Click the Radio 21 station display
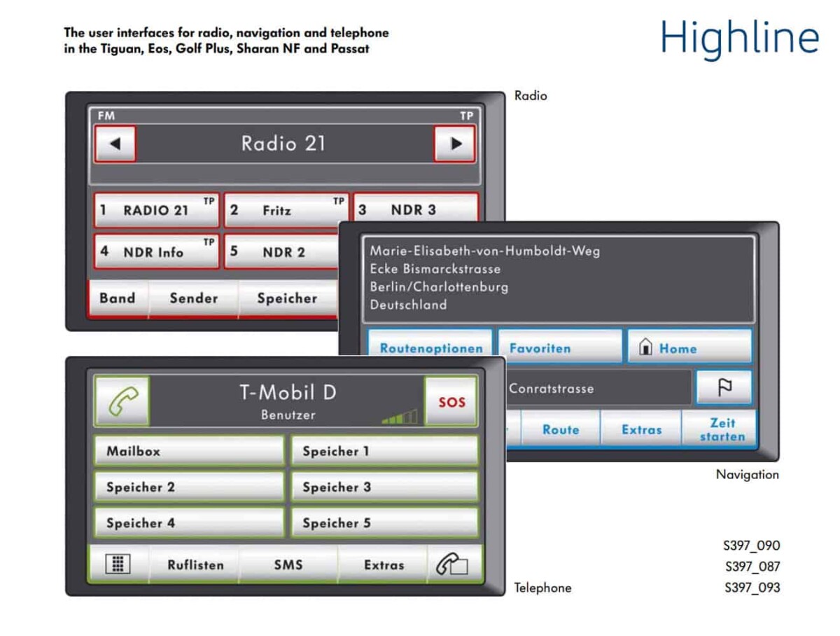 [284, 144]
